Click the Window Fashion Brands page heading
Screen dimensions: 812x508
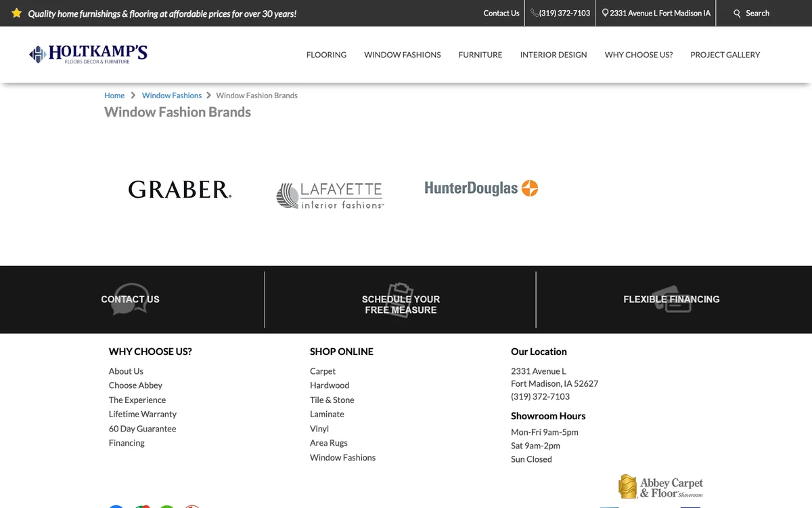pos(177,112)
